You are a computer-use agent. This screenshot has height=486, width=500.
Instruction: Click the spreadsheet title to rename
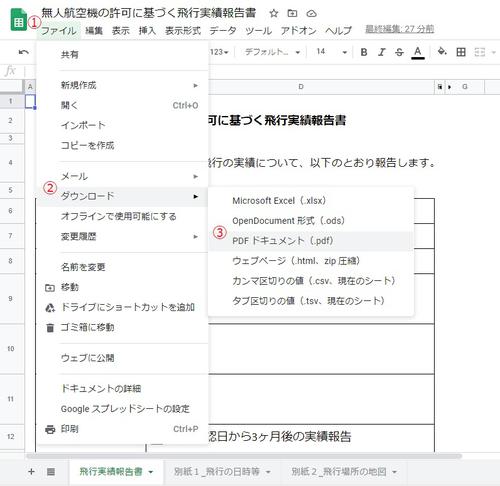[x=149, y=13]
